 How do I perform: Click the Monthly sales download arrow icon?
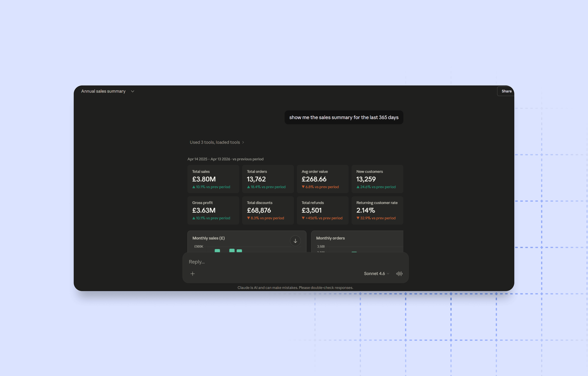[x=295, y=241]
